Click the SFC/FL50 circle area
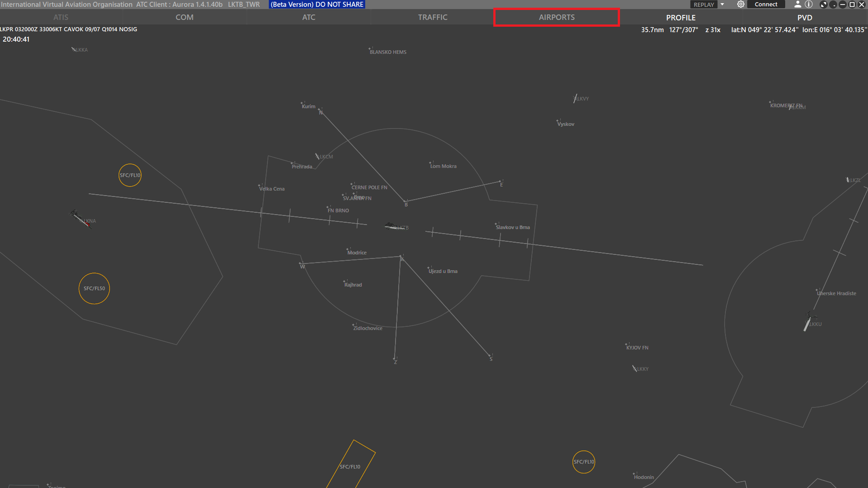 (94, 288)
